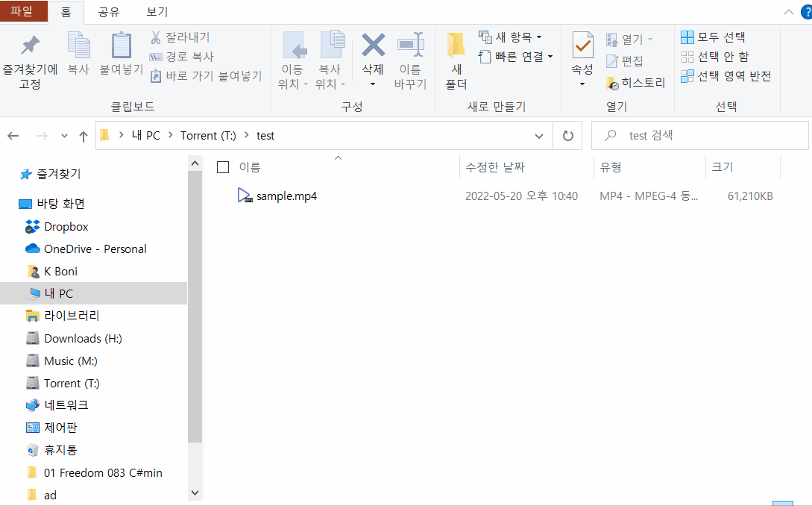Open the Easy access (빠른 연결) dropdown
Image resolution: width=812 pixels, height=506 pixels.
click(x=516, y=57)
